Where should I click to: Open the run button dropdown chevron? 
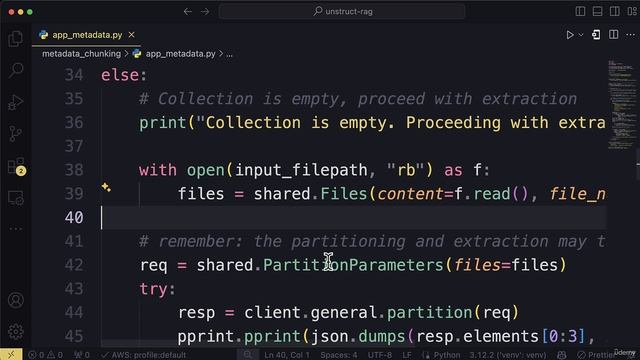(581, 35)
